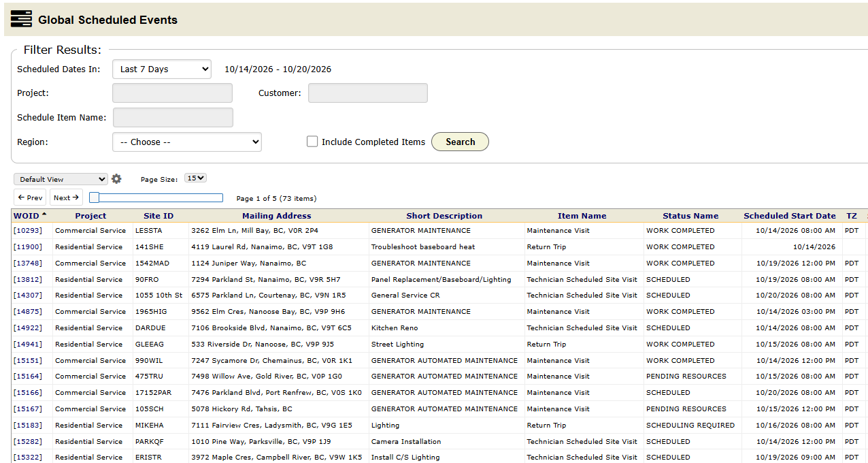Screen dimensions: 868x463
Task: Click address 4119 Laurel Rd, Nanaimo
Action: (x=262, y=246)
